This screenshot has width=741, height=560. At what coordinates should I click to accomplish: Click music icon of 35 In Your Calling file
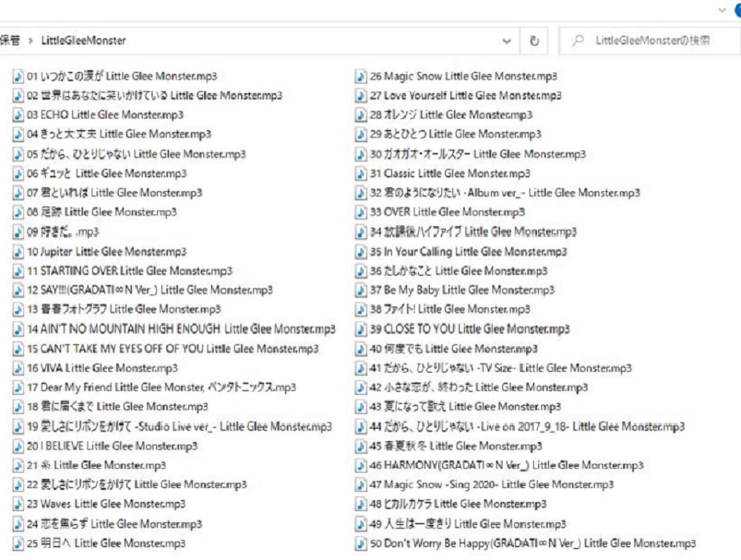360,252
